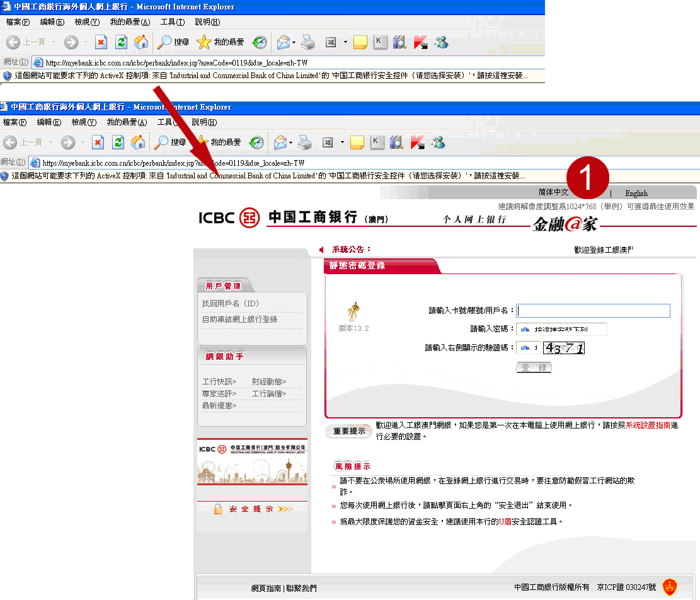This screenshot has height=600, width=700.
Task: Click the address bar URL in the upper window
Action: tap(177, 63)
